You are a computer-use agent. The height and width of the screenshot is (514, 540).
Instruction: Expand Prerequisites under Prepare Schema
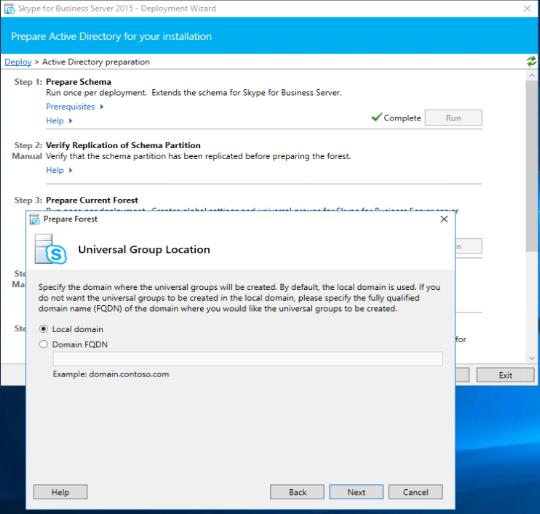74,107
